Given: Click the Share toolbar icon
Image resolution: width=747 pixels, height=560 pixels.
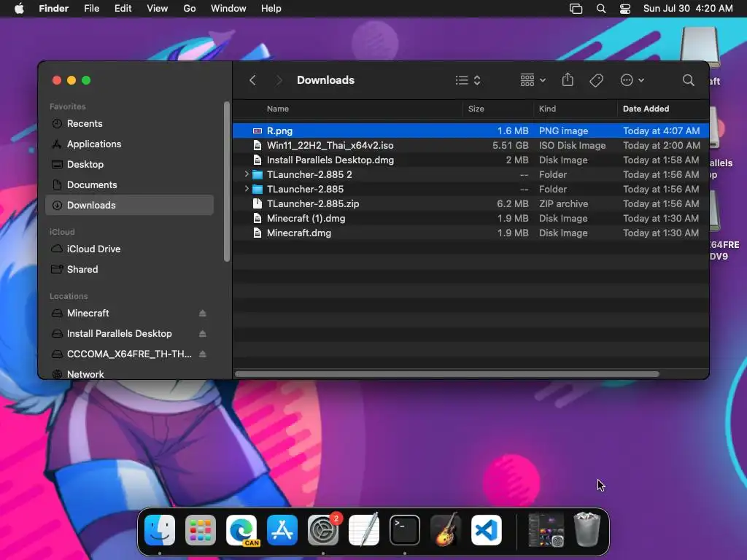Looking at the screenshot, I should point(568,79).
